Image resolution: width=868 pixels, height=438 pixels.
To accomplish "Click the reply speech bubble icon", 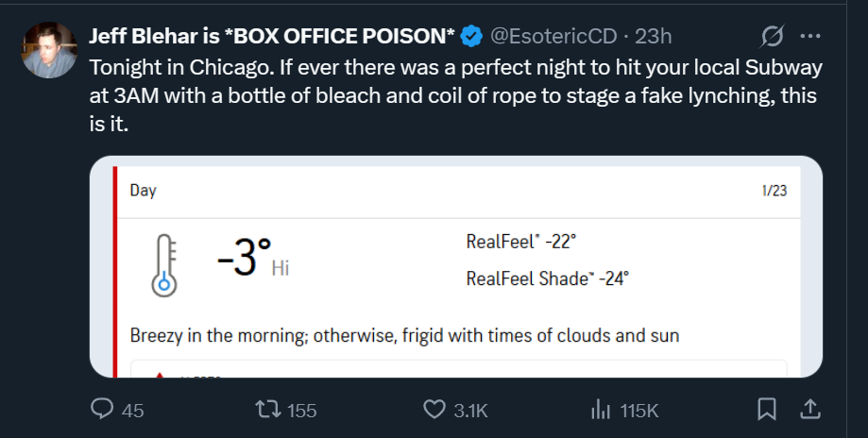I will [x=102, y=410].
